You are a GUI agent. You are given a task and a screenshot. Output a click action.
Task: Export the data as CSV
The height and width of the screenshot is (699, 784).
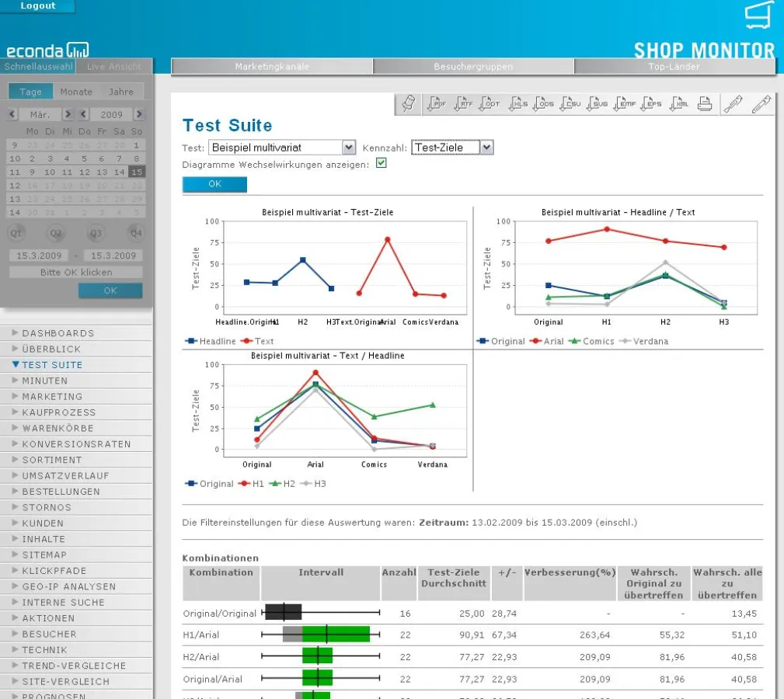coord(573,103)
